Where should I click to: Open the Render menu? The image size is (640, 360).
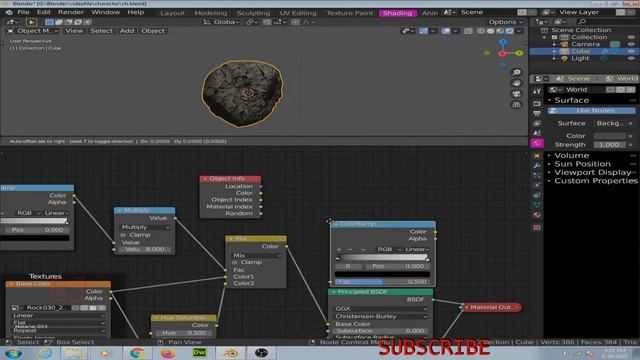(x=71, y=12)
